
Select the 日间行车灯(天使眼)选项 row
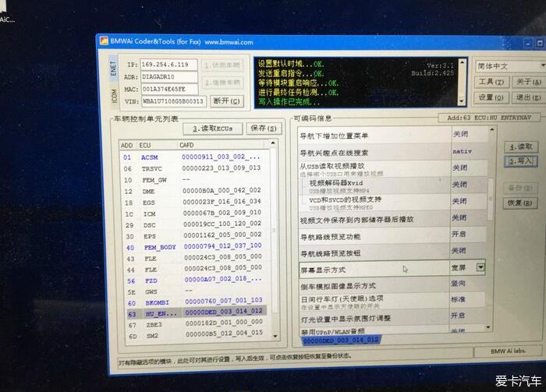tap(392, 302)
